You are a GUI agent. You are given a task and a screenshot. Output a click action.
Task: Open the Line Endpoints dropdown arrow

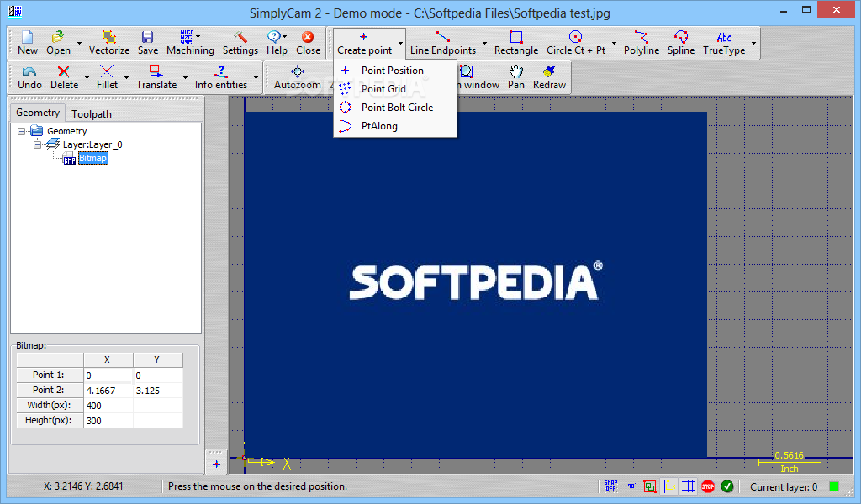[x=484, y=44]
